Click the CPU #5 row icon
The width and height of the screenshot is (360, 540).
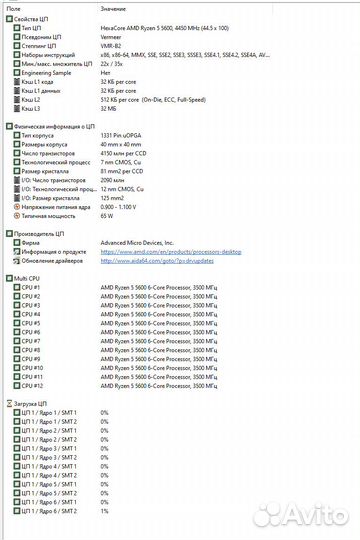pyautogui.click(x=17, y=323)
